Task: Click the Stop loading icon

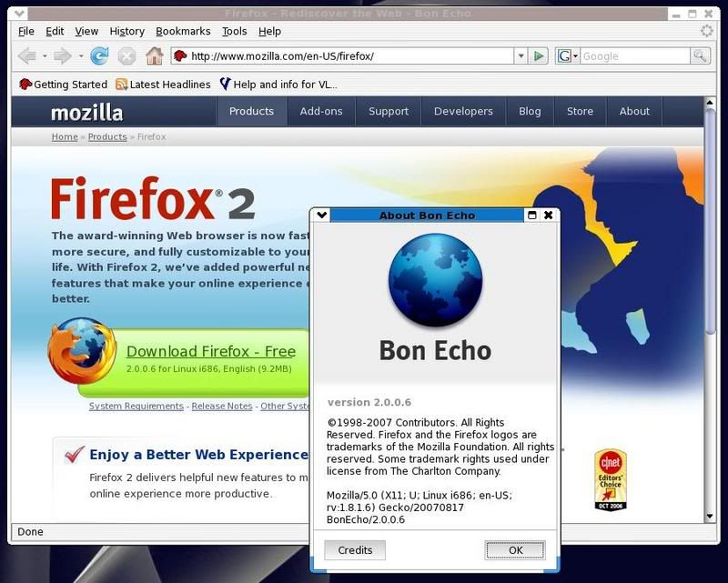Action: coord(126,56)
